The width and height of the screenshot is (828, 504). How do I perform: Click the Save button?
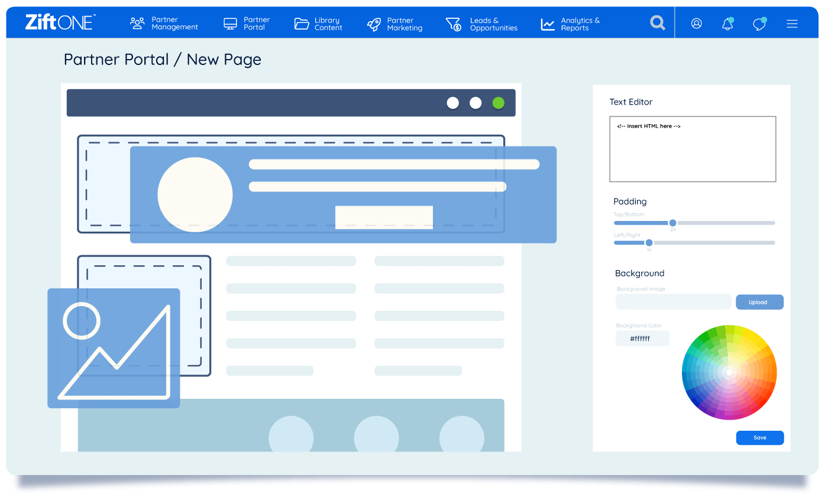point(759,438)
